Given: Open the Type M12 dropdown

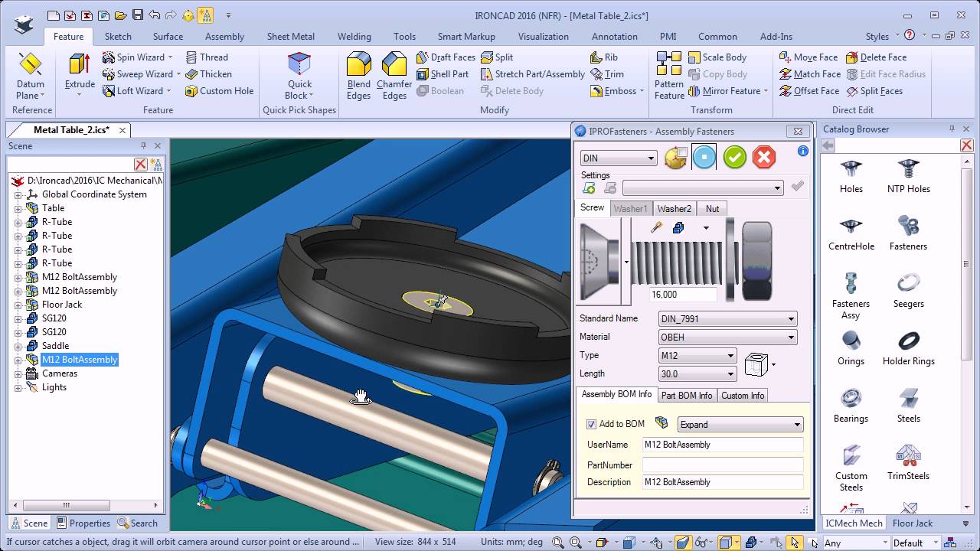Looking at the screenshot, I should coord(697,356).
